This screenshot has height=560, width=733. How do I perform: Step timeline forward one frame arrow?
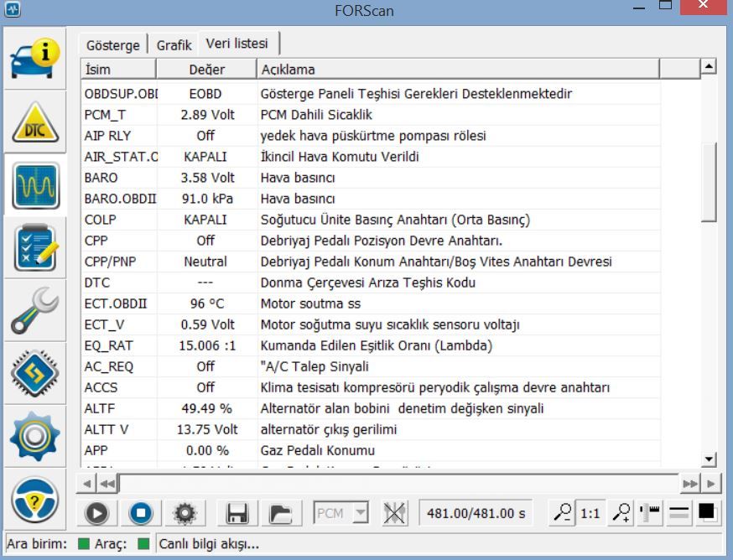coord(711,484)
